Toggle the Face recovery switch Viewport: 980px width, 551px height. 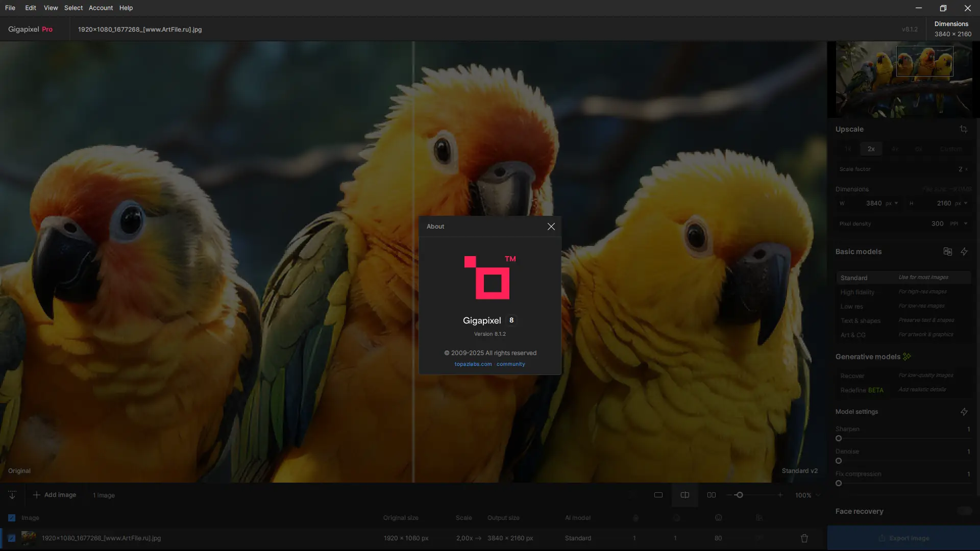(964, 511)
